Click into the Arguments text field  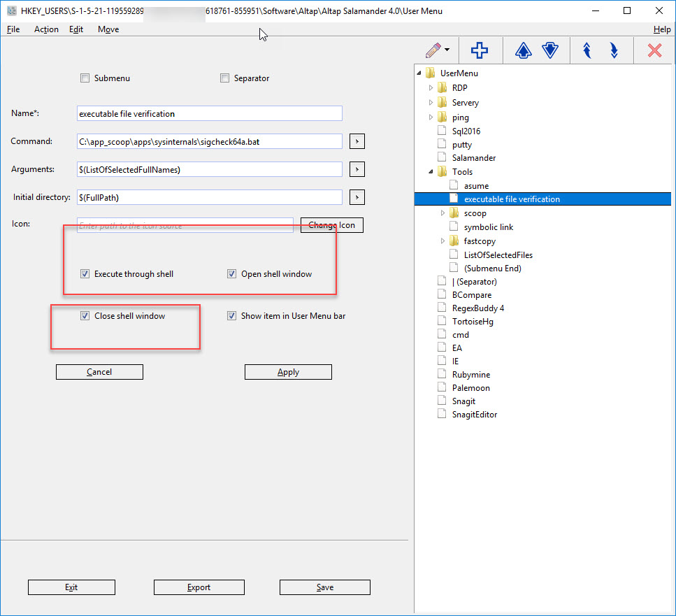[x=210, y=169]
